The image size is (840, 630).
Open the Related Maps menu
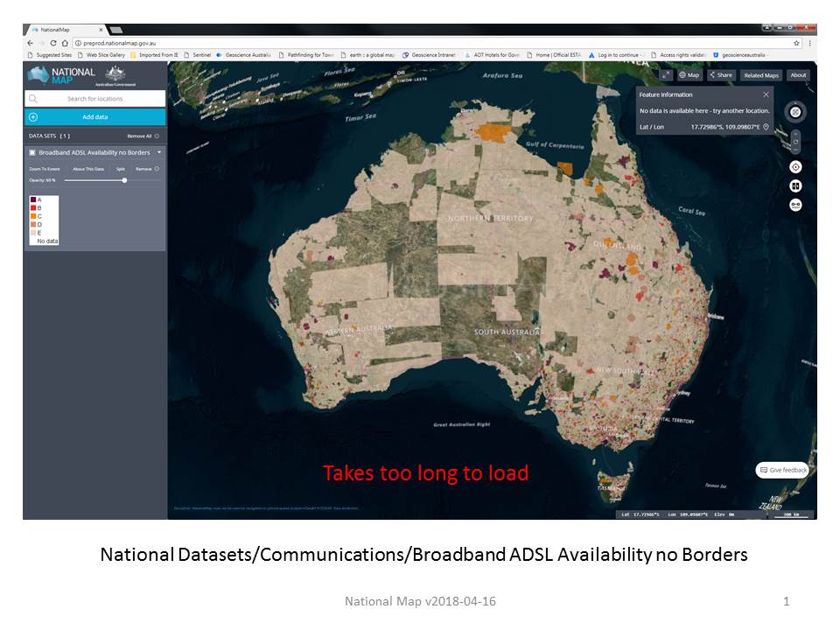761,75
